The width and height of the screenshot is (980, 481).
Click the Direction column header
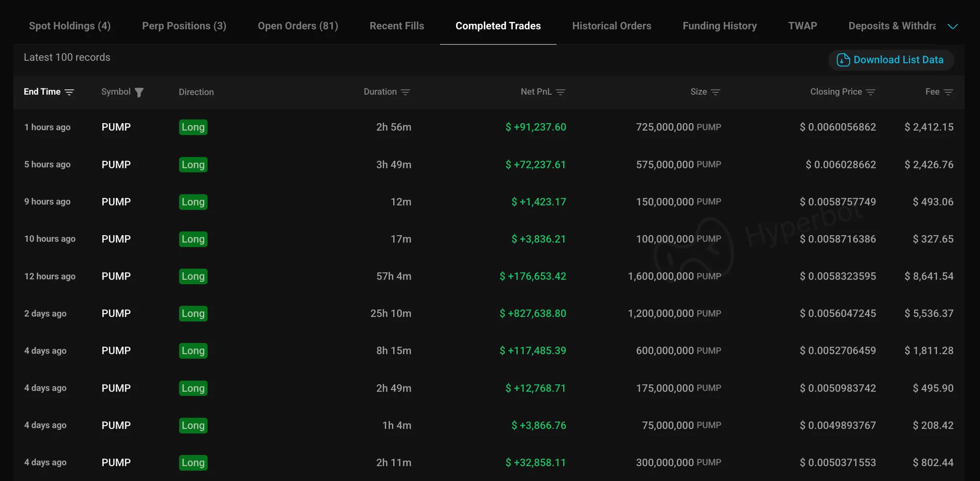(x=196, y=92)
